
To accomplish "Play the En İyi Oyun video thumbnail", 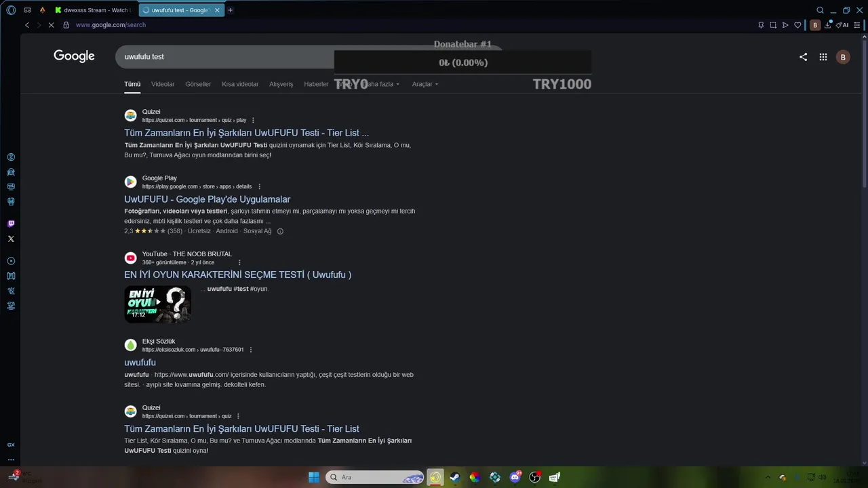I will (157, 304).
